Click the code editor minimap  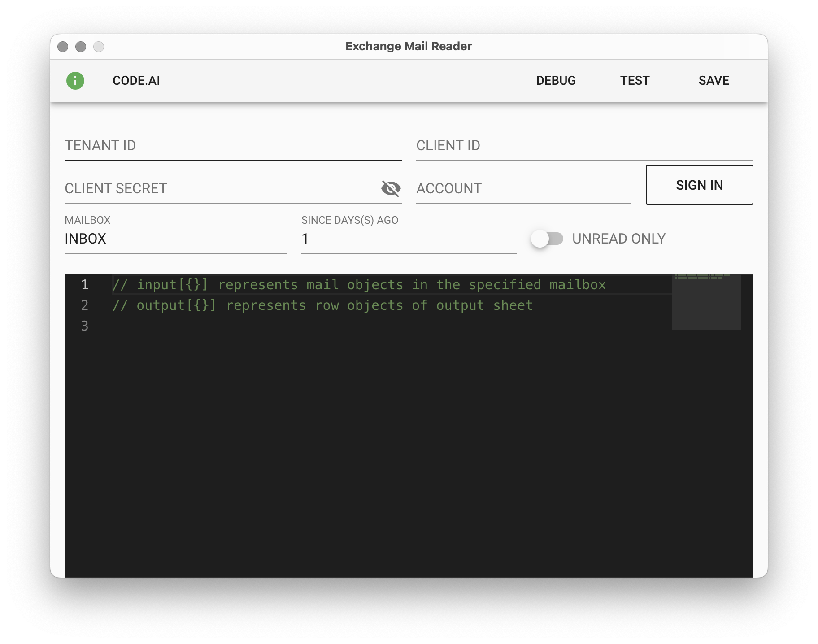tap(706, 301)
